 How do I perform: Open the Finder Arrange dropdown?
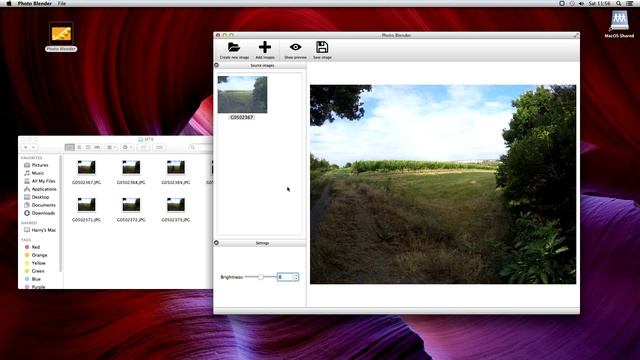[111, 147]
